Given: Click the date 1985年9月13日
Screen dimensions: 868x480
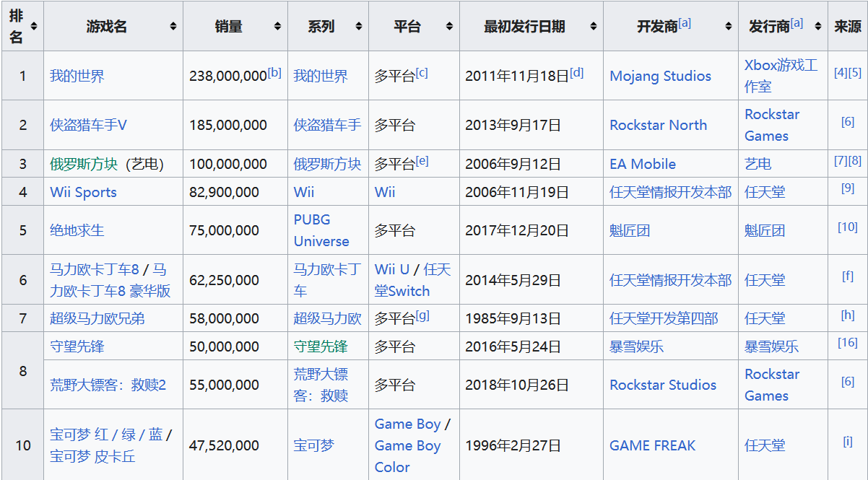Looking at the screenshot, I should [513, 318].
